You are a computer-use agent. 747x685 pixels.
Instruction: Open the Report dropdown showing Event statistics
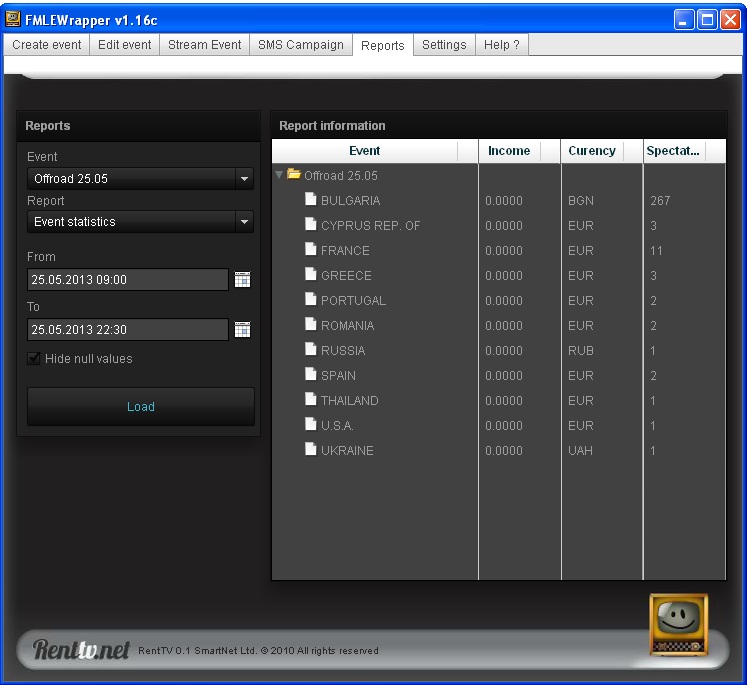[140, 222]
